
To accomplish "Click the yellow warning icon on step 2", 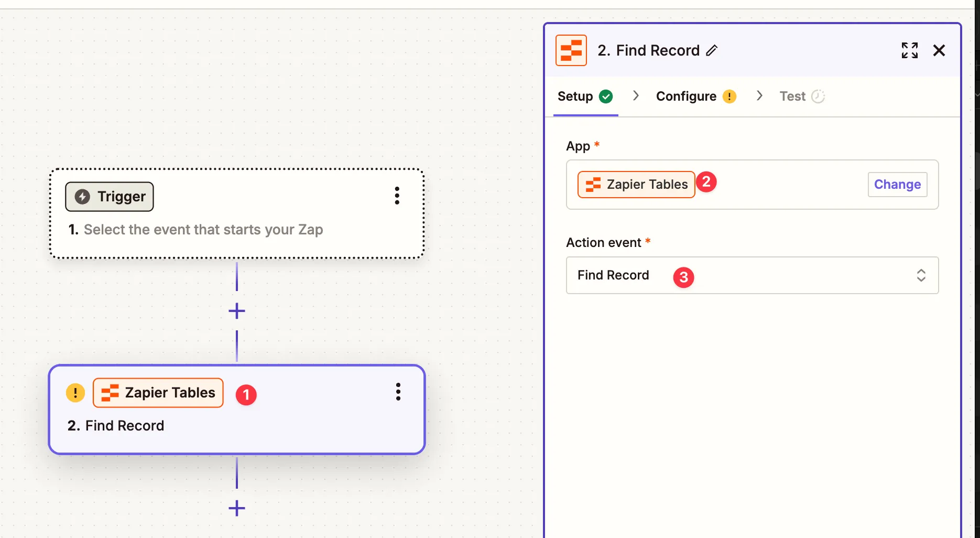I will tap(75, 393).
